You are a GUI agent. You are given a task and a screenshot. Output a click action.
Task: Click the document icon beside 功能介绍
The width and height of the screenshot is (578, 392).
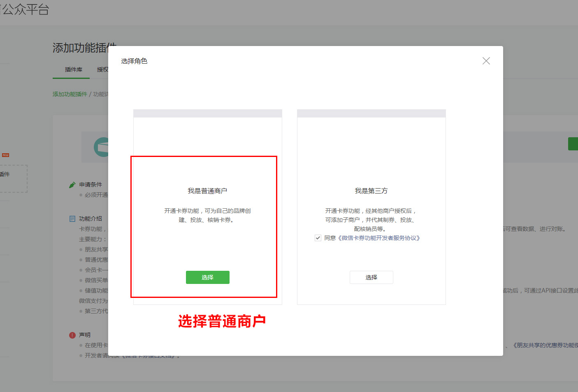[72, 219]
